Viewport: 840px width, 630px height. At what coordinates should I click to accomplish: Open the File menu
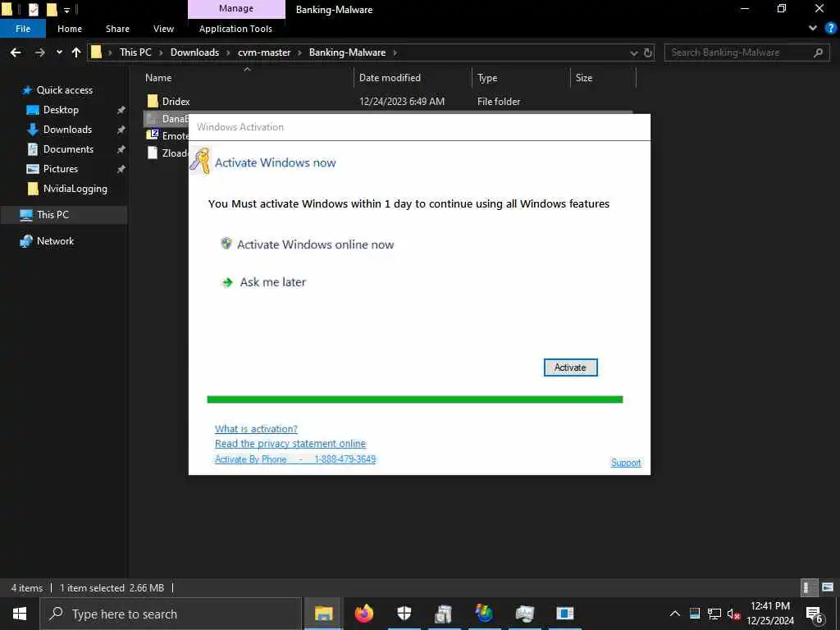pyautogui.click(x=23, y=29)
